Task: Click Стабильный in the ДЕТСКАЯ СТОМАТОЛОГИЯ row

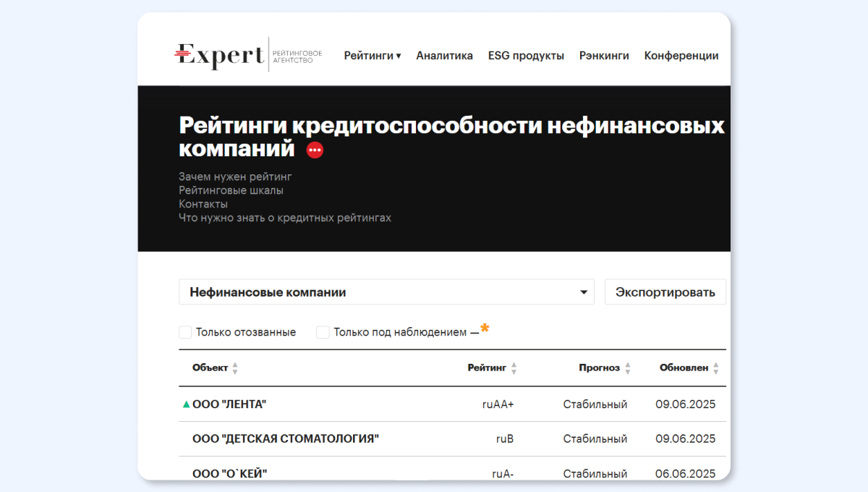Action: (595, 439)
